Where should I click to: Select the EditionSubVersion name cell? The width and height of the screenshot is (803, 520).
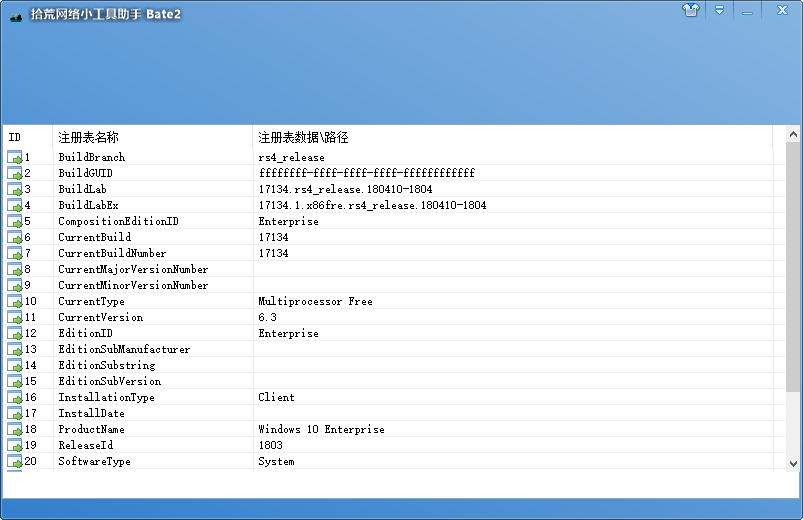click(x=110, y=381)
